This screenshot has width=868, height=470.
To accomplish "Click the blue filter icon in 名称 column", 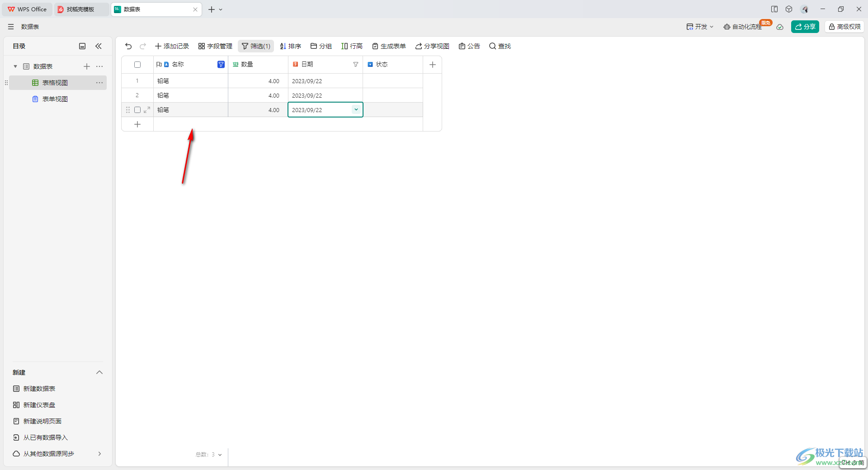I will pos(221,65).
